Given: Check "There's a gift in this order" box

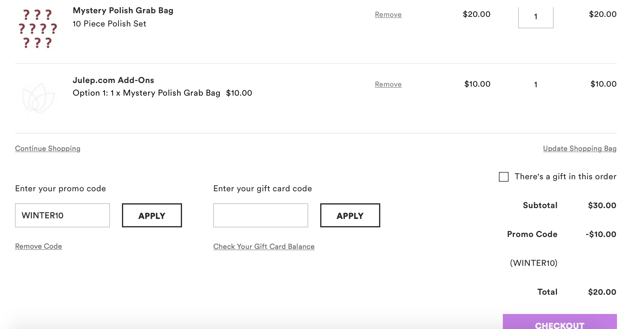Looking at the screenshot, I should pyautogui.click(x=503, y=177).
